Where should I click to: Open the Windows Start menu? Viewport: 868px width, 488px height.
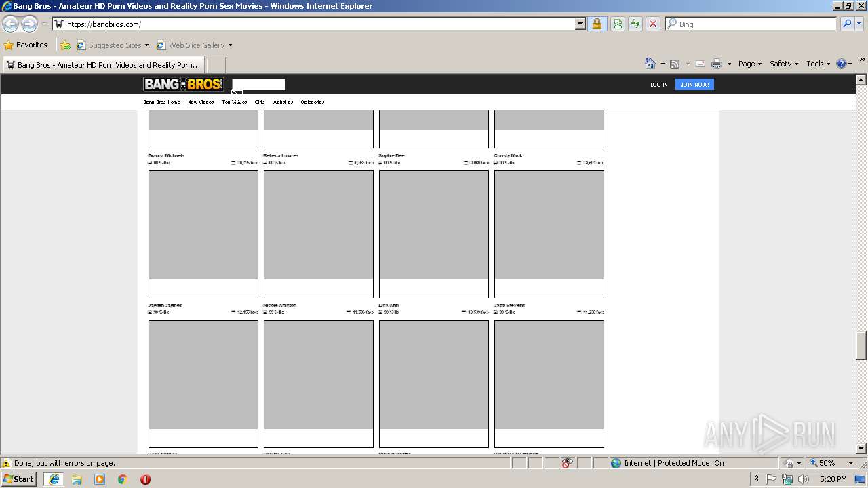click(x=19, y=479)
